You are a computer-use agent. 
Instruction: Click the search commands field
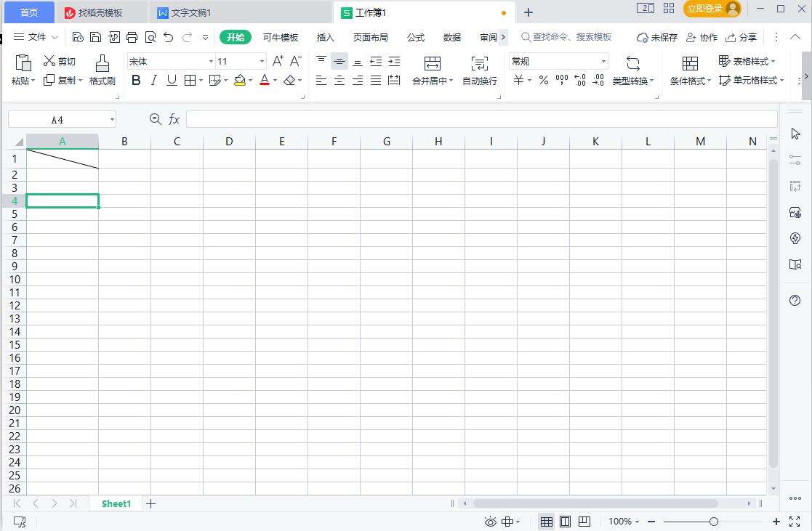(x=567, y=37)
